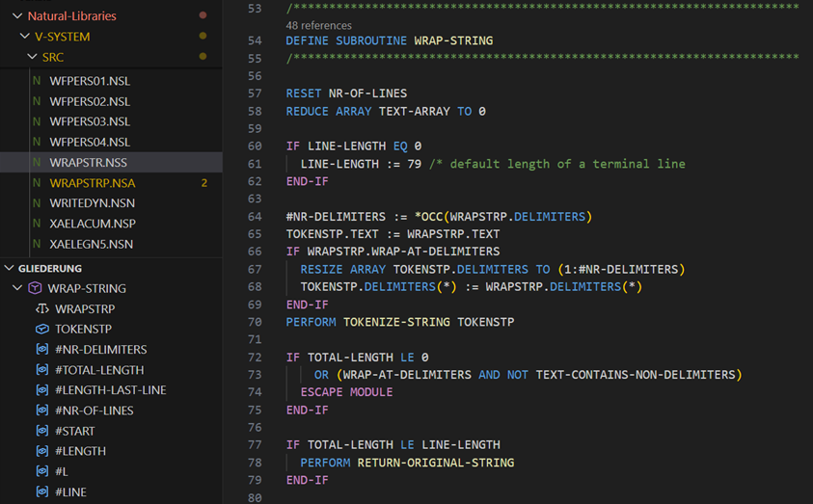
Task: Jump to #NR-OF-LINES in outline
Action: click(x=95, y=411)
